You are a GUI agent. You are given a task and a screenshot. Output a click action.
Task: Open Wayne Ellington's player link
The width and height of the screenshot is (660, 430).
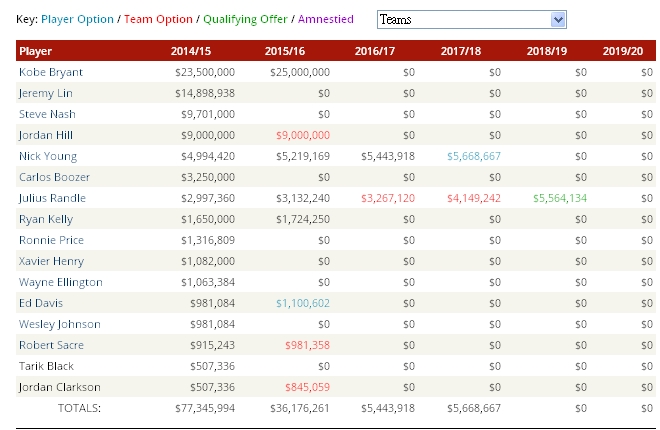[61, 282]
